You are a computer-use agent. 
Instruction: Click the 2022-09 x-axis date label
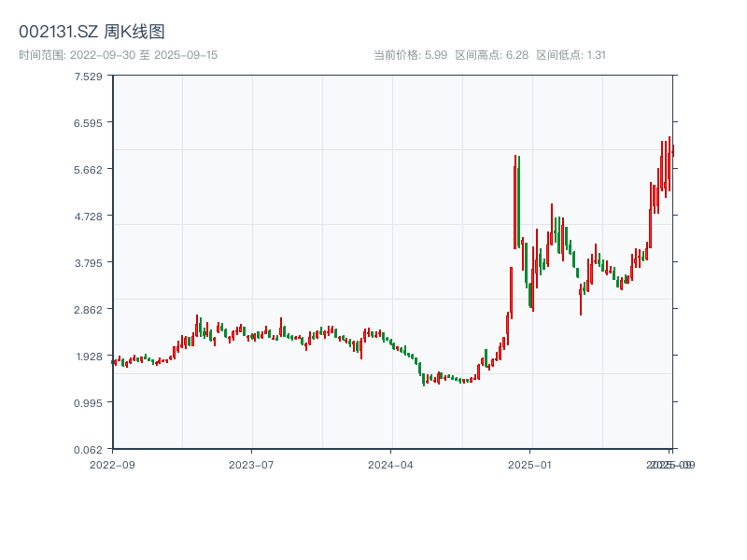[x=112, y=464]
